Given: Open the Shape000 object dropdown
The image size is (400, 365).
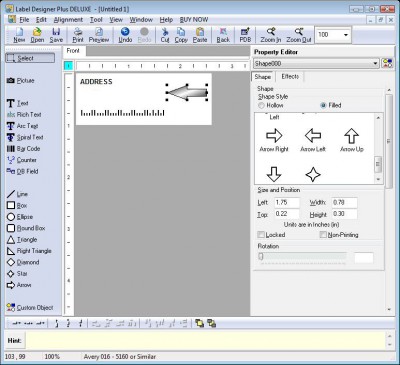Looking at the screenshot, I should (x=376, y=63).
